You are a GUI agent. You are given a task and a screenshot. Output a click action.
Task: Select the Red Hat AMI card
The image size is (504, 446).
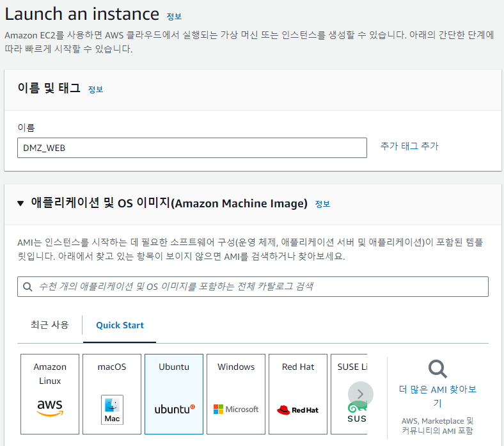(298, 394)
